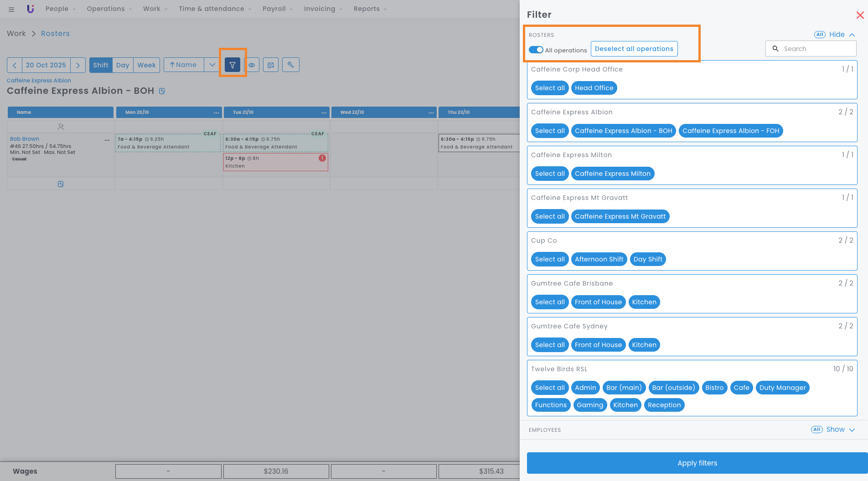Click the add employee icon
The height and width of the screenshot is (481, 868).
tap(61, 127)
